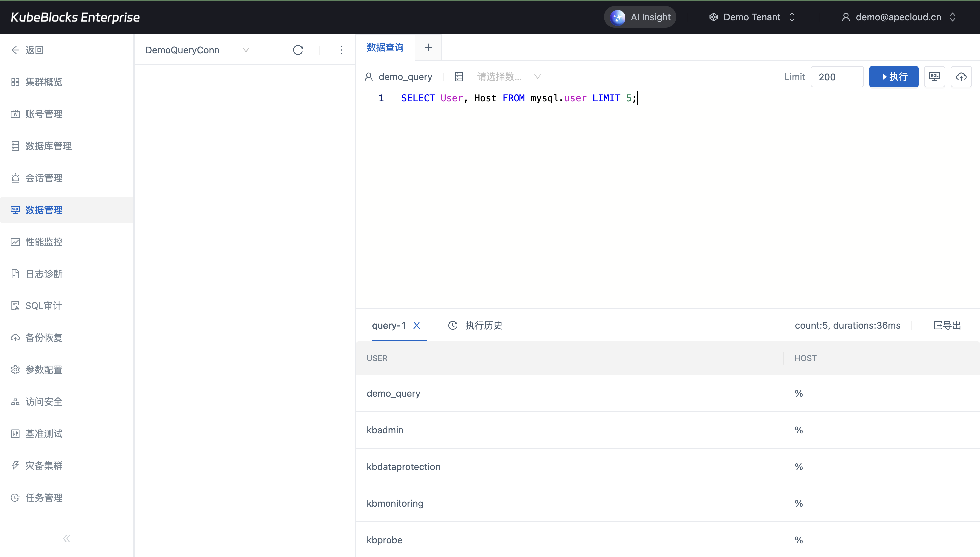Switch to the 执行历史 tab
Viewport: 980px width, 557px height.
(x=476, y=325)
